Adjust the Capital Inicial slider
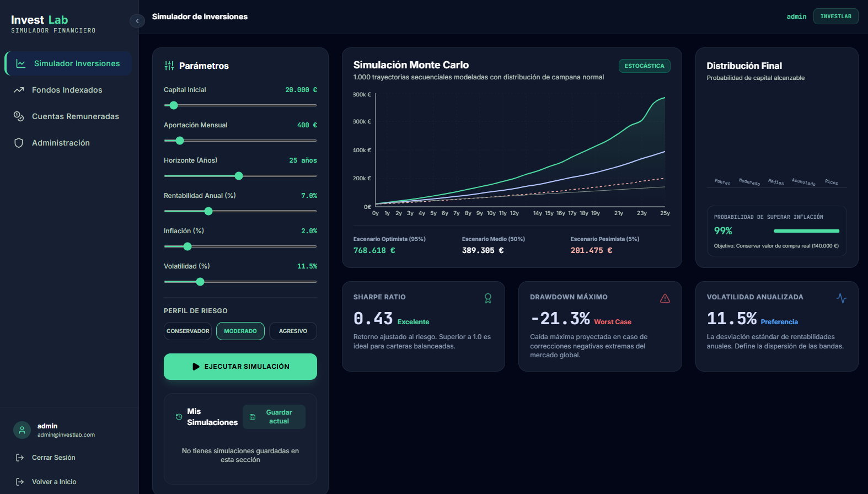 click(x=240, y=105)
